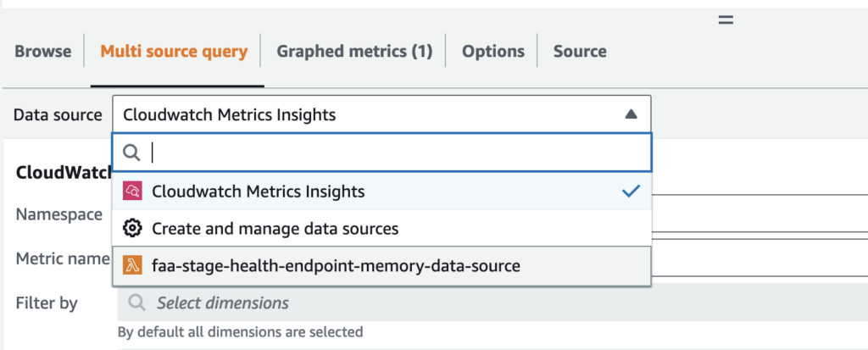Click the gear icon beside Create and manage data sources
The image size is (868, 350).
[132, 228]
